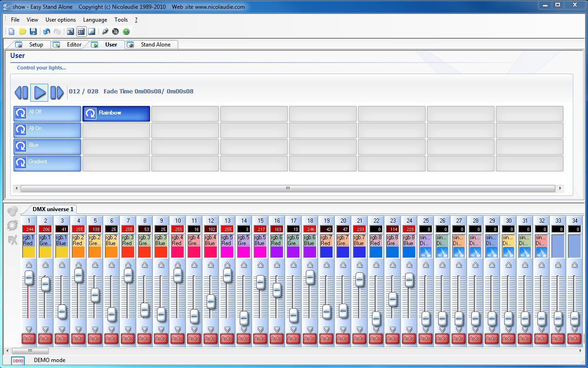Toggle the Auto button on channel 13
Viewport: 588px width, 368px height.
(x=227, y=339)
